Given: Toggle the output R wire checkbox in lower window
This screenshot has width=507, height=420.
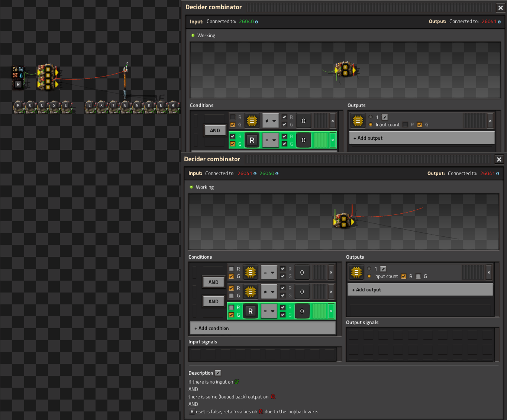Looking at the screenshot, I should pyautogui.click(x=404, y=277).
